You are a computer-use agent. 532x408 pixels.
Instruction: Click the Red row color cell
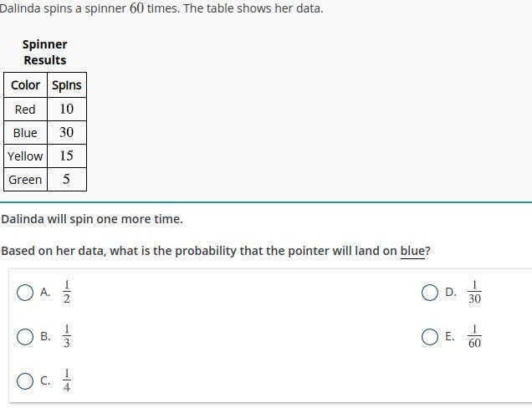(25, 110)
